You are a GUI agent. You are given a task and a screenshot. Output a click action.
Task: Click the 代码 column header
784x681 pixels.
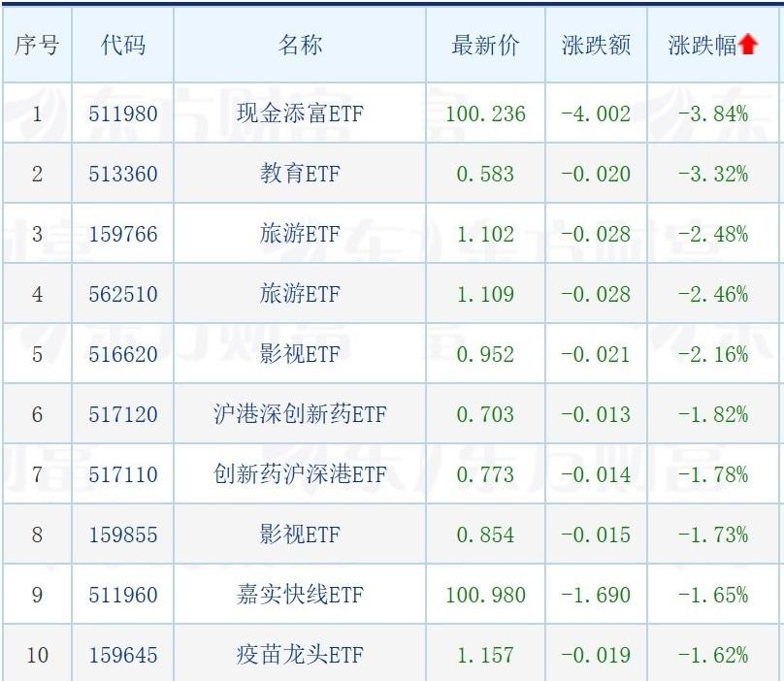pyautogui.click(x=123, y=45)
